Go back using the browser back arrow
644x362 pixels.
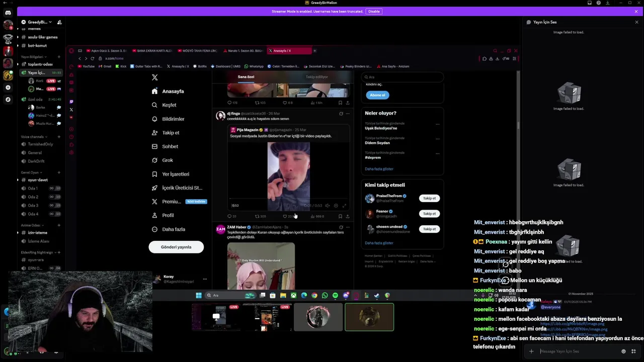[x=79, y=58]
